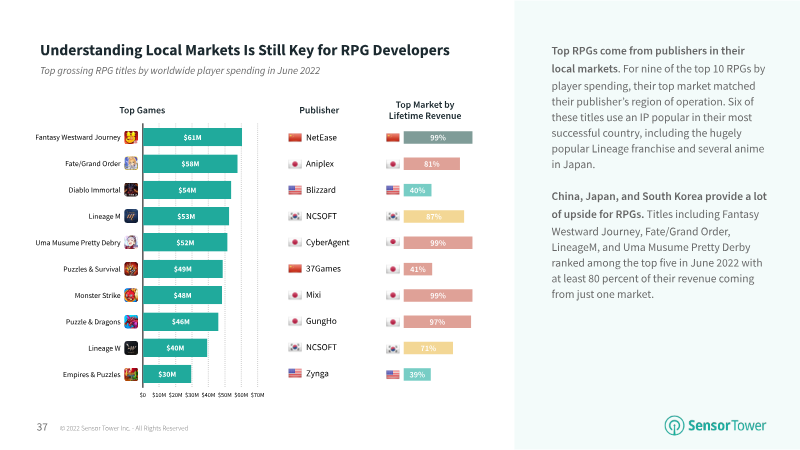Click the Lineage M game icon

131,216
